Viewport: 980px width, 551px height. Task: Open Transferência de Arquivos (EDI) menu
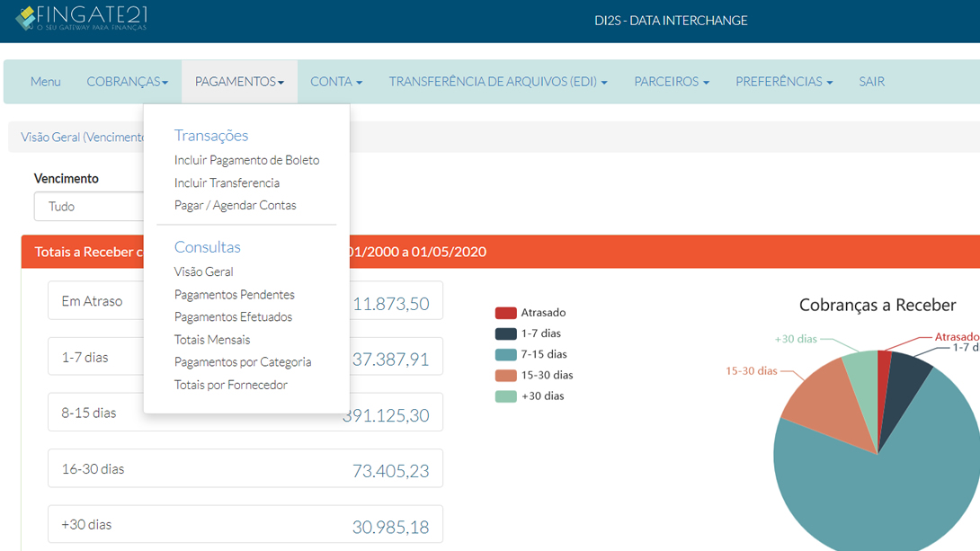(497, 82)
